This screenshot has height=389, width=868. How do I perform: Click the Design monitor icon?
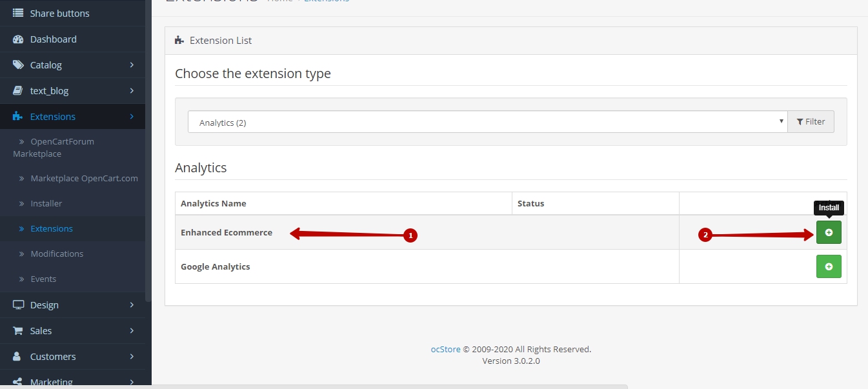coord(18,305)
